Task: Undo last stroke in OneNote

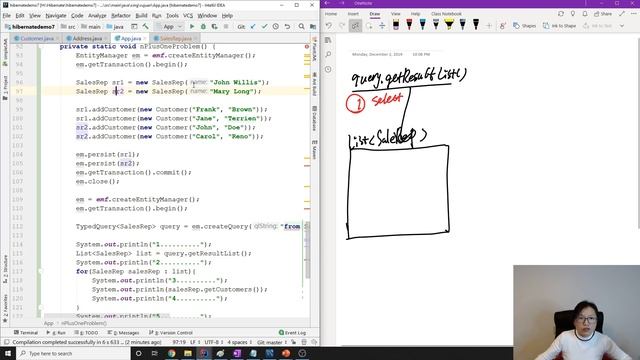Action: coord(329,26)
